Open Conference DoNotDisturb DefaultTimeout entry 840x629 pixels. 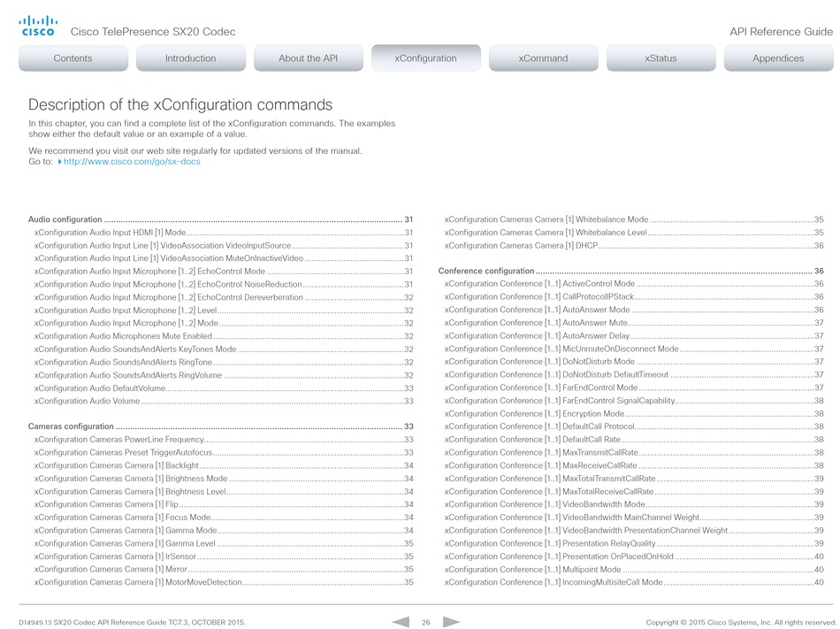634,374
